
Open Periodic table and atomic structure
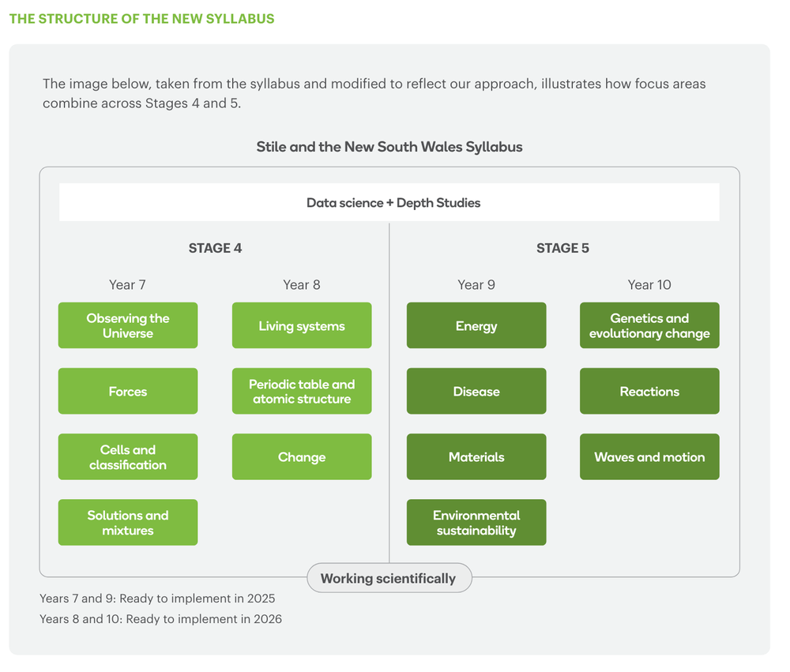302,391
